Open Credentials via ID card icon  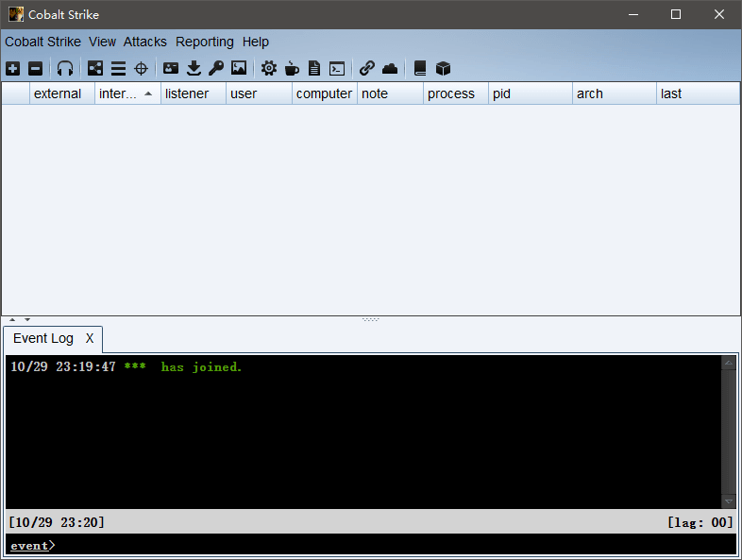pos(171,68)
